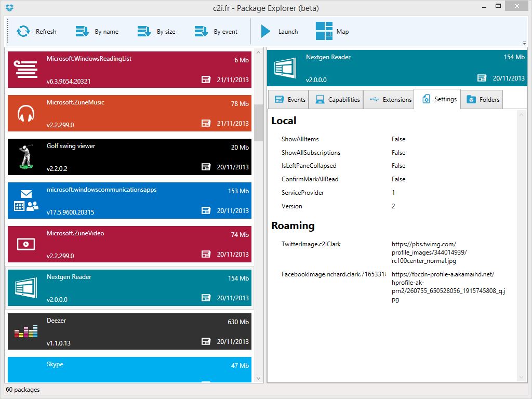Click version v17.5.9600.20315 text

[x=70, y=212]
